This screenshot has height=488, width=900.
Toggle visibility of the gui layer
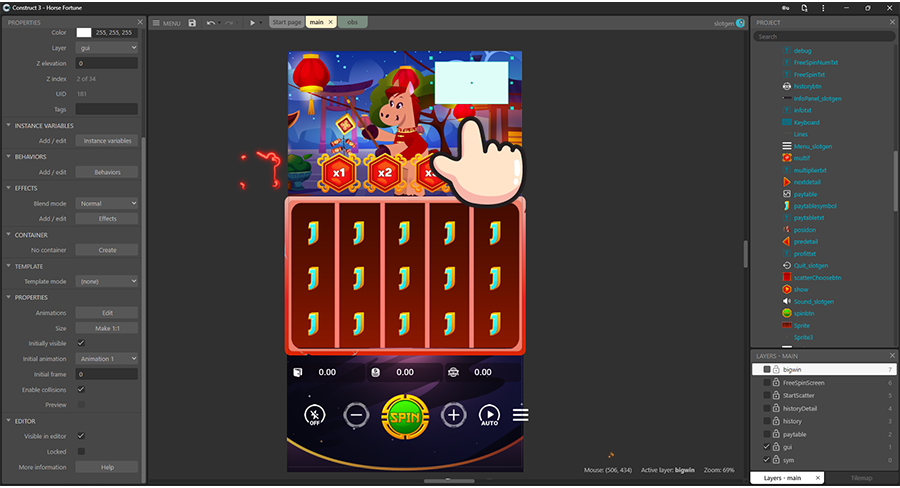[767, 447]
